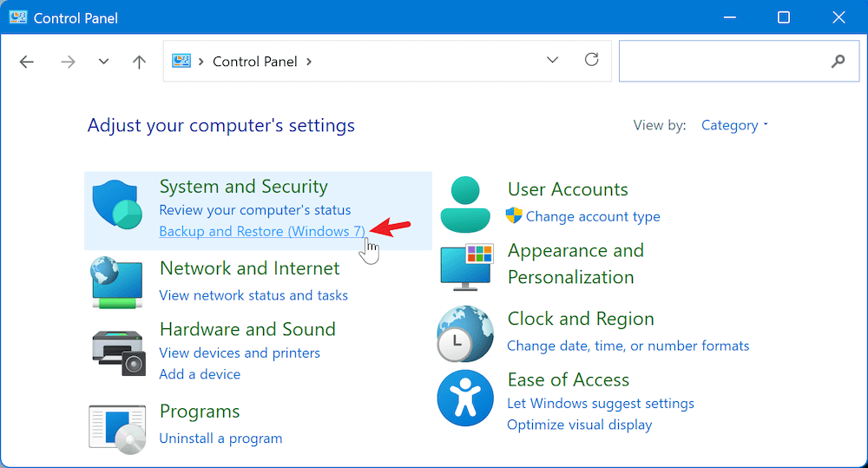This screenshot has height=468, width=868.
Task: Click Uninstall a program link
Action: 220,438
